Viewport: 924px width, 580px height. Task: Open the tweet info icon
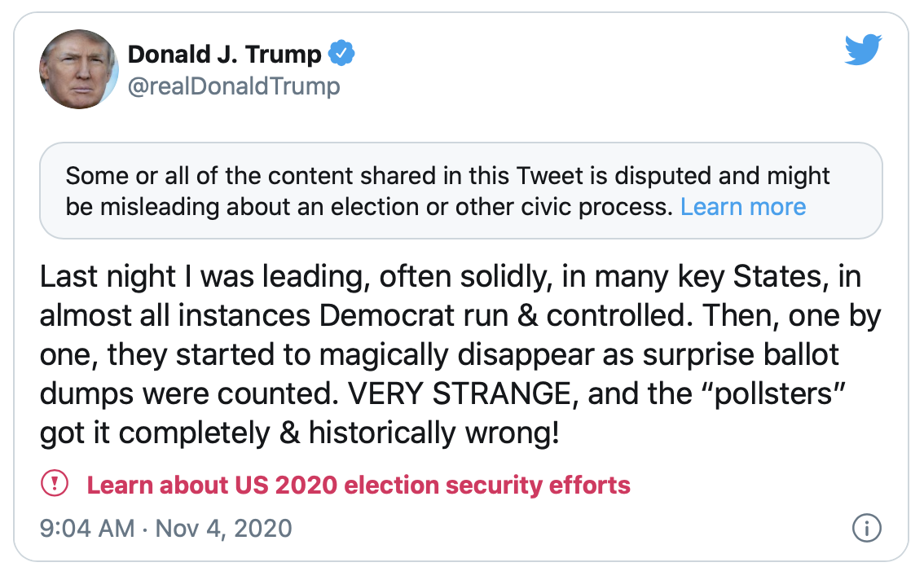pyautogui.click(x=866, y=528)
